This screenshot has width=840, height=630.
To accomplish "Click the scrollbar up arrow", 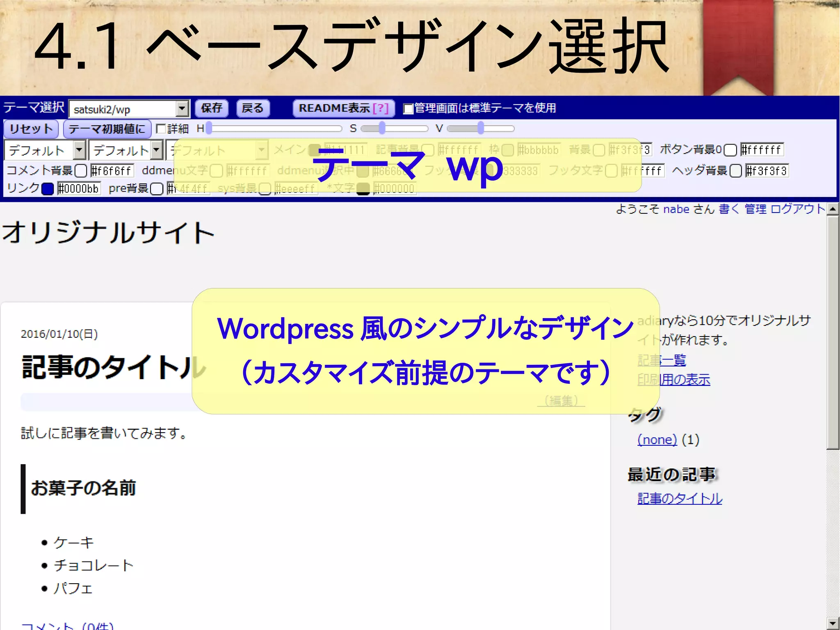I will (x=833, y=209).
